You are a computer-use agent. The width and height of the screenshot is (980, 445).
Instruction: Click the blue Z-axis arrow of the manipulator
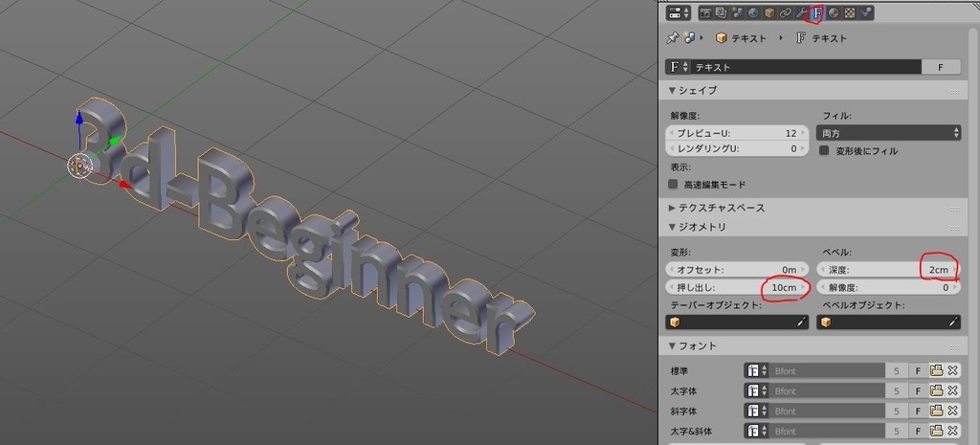[79, 118]
